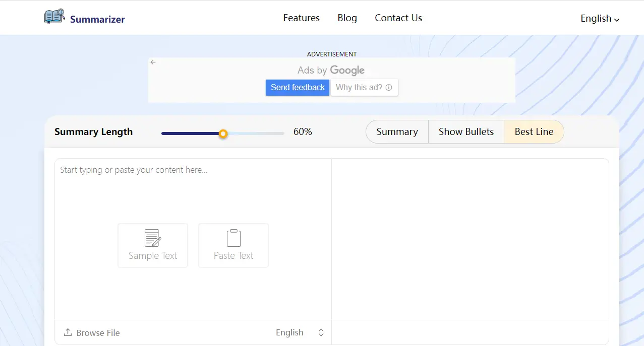Open the site language dropdown in header

[x=600, y=19]
